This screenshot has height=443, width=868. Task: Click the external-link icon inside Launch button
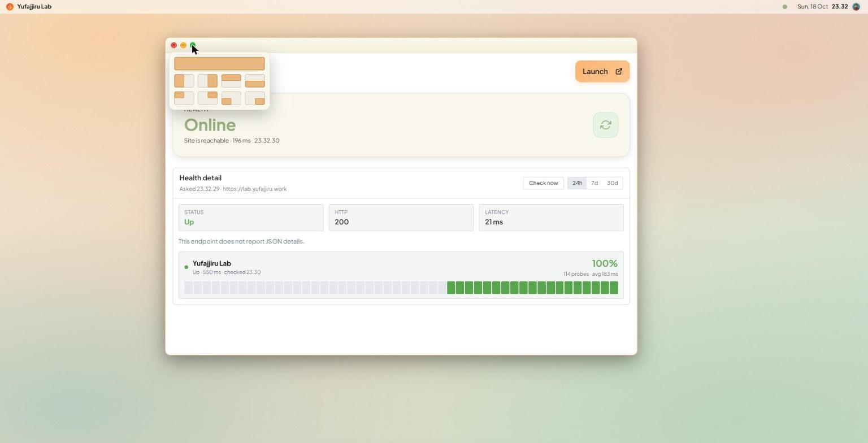619,71
